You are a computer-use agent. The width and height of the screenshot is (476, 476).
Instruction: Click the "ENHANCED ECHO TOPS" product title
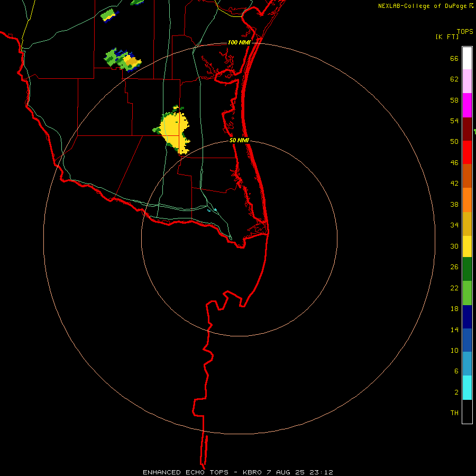click(x=186, y=472)
